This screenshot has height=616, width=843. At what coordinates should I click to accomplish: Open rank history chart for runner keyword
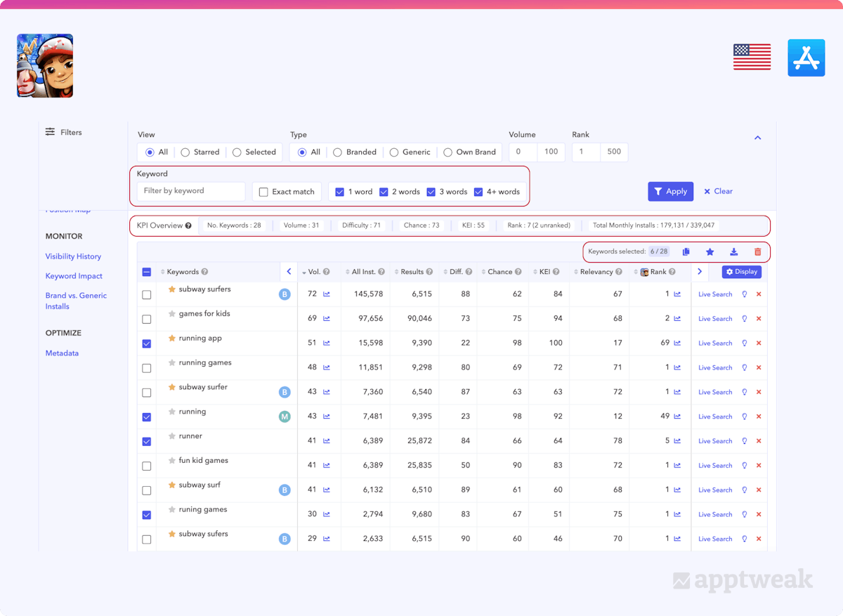[x=677, y=441]
